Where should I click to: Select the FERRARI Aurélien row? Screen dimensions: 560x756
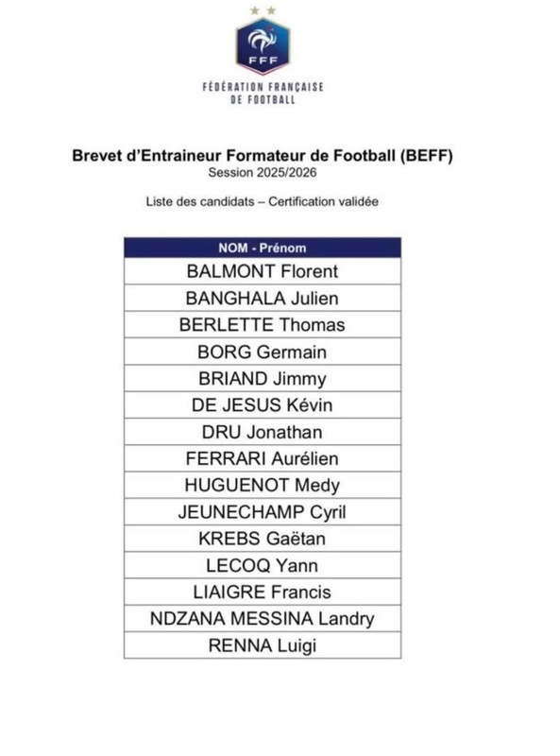[x=263, y=458]
